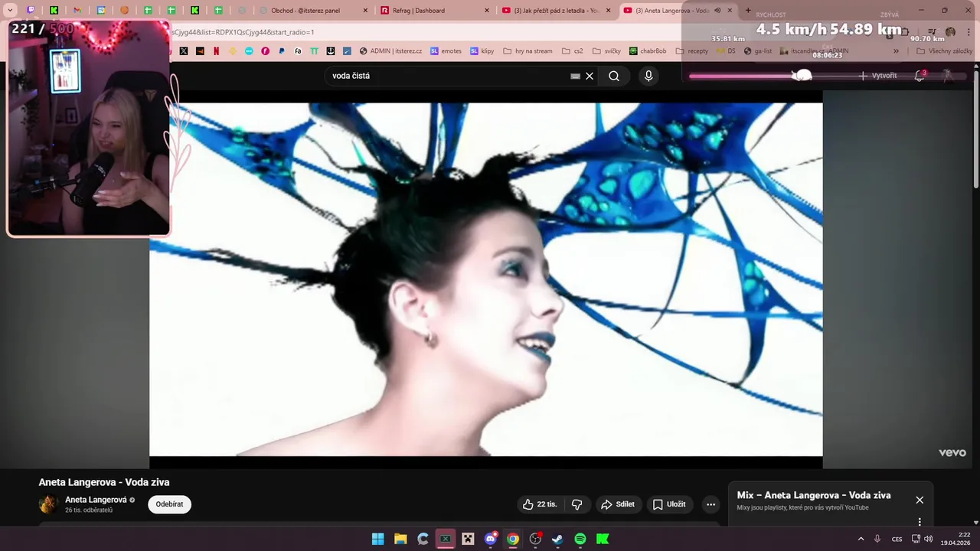This screenshot has height=551, width=980.
Task: Open File Explorer from the taskbar
Action: [400, 539]
